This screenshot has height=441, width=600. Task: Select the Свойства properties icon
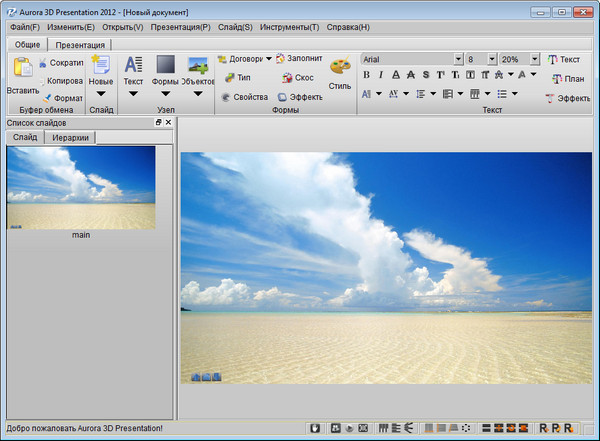(x=225, y=97)
